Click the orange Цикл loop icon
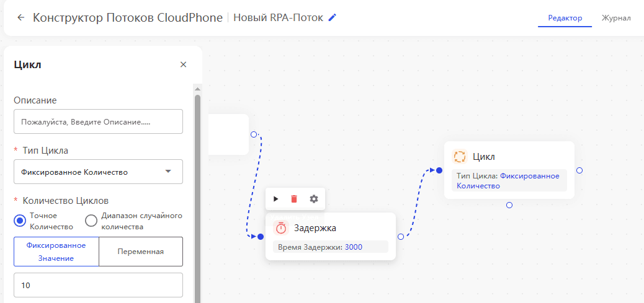Image resolution: width=644 pixels, height=303 pixels. (460, 157)
